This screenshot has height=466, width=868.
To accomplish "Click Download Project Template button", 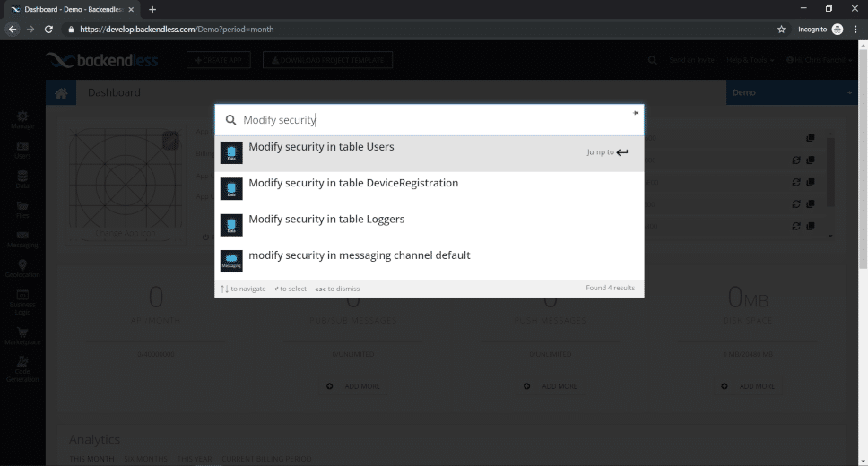I will [x=327, y=60].
